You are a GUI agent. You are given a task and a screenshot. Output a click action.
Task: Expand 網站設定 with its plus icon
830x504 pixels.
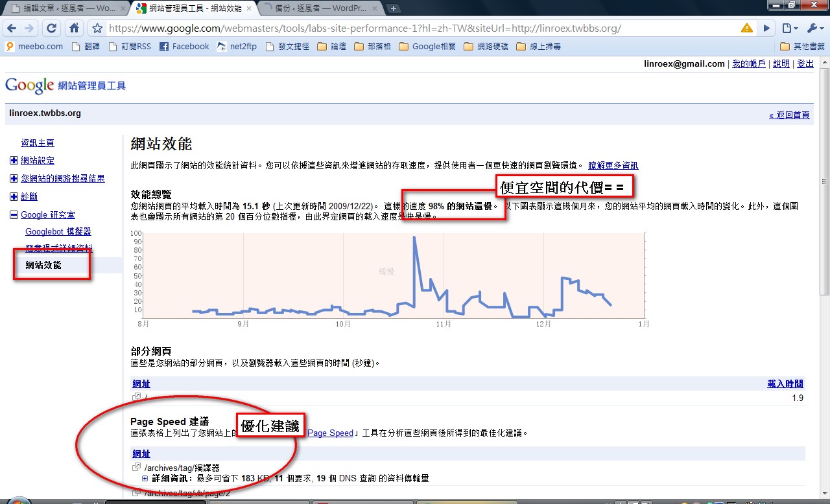[14, 161]
